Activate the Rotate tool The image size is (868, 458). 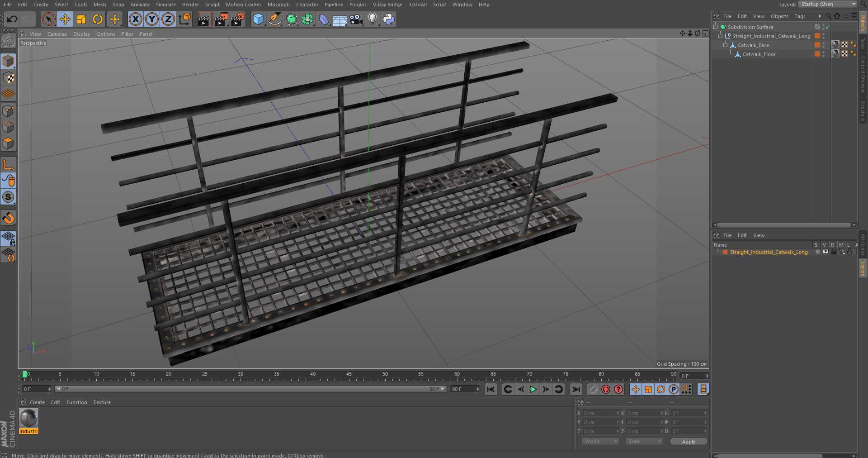click(x=98, y=19)
